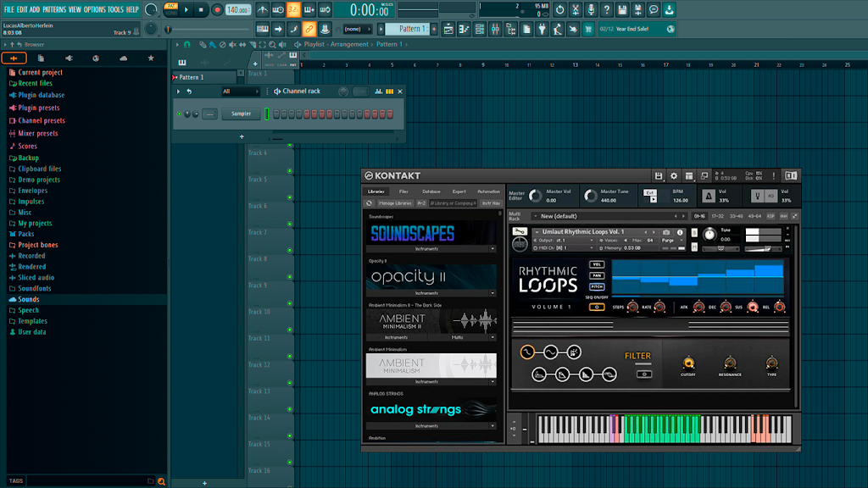Toggle the metronome icon
Screen dimensions: 868x488
[263, 9]
